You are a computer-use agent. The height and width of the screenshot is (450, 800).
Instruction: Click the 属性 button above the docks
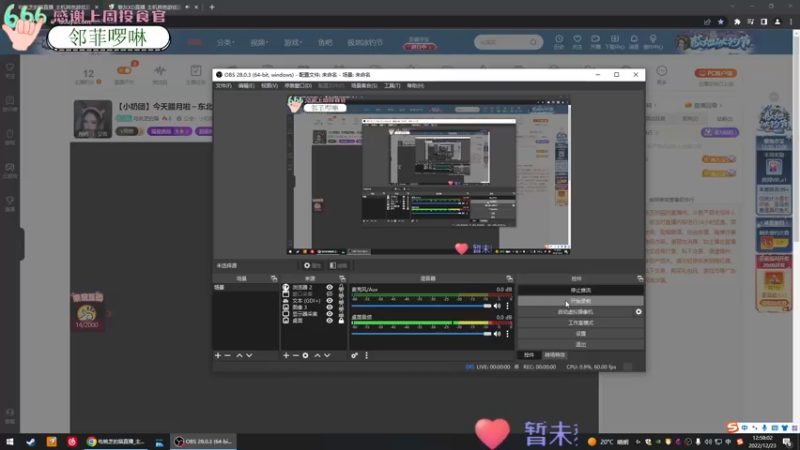click(x=312, y=265)
